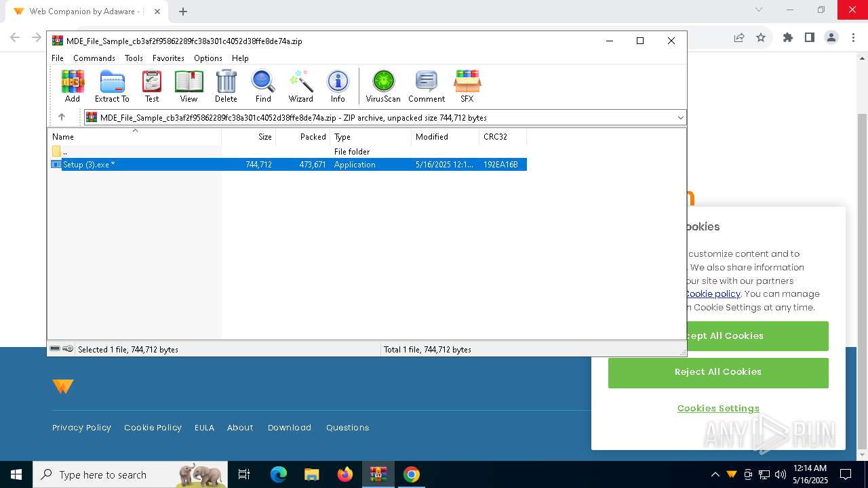Viewport: 868px width, 488px height.
Task: Open the Help menu
Action: click(x=240, y=58)
